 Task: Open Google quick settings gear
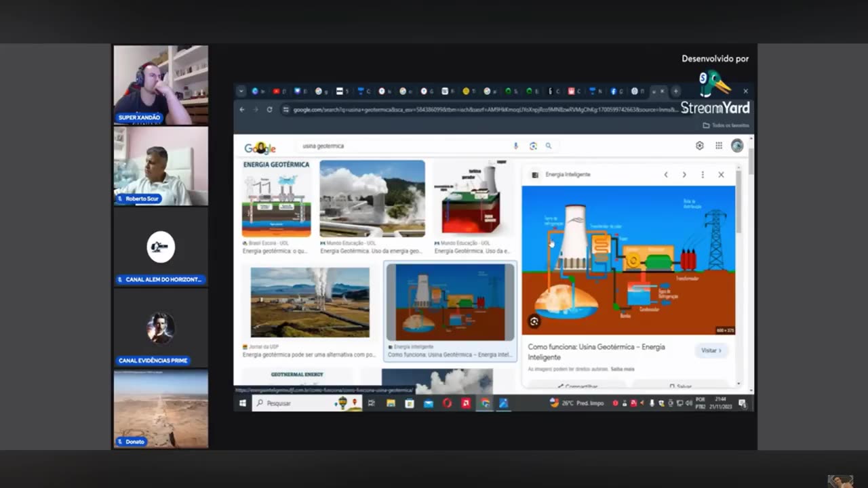click(x=700, y=146)
